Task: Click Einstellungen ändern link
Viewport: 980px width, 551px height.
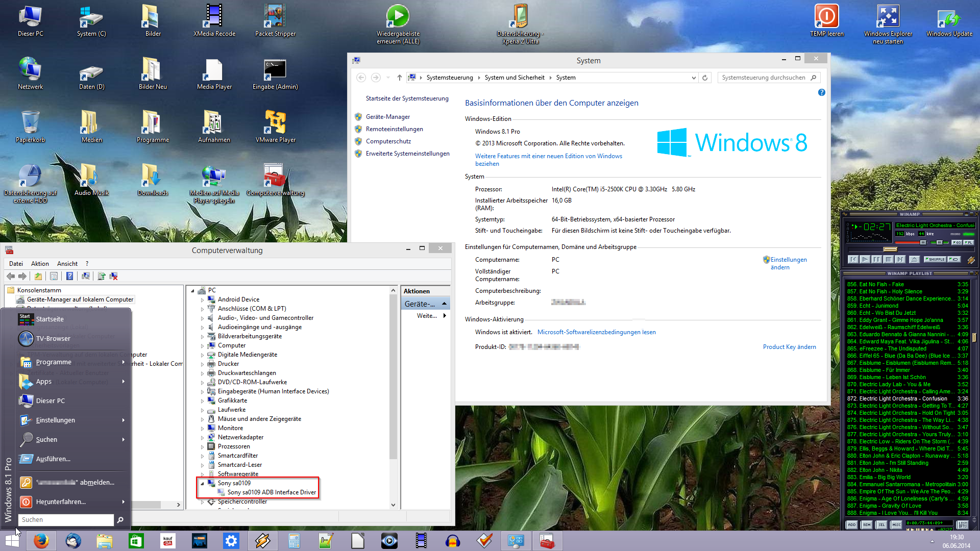Action: point(789,263)
